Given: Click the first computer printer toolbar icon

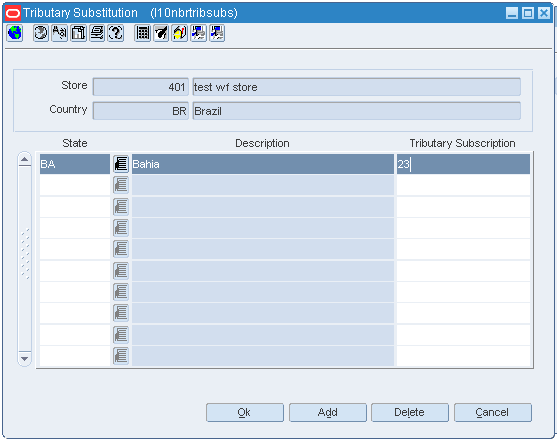Looking at the screenshot, I should point(198,33).
